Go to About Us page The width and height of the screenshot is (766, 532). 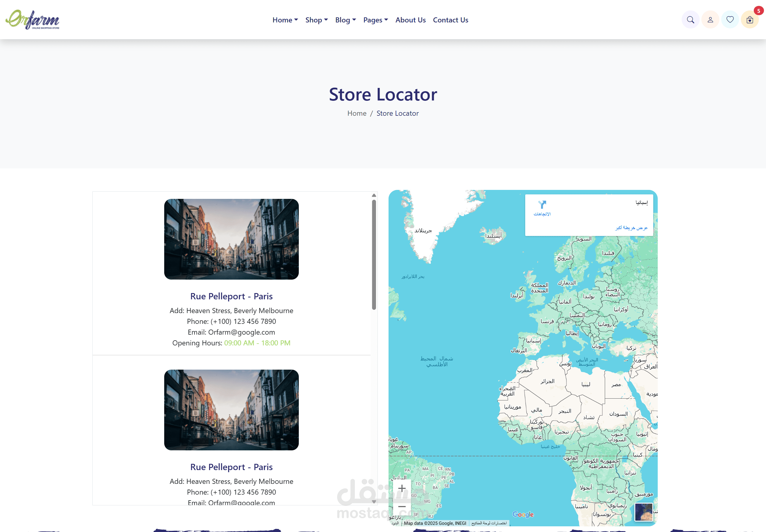point(410,20)
